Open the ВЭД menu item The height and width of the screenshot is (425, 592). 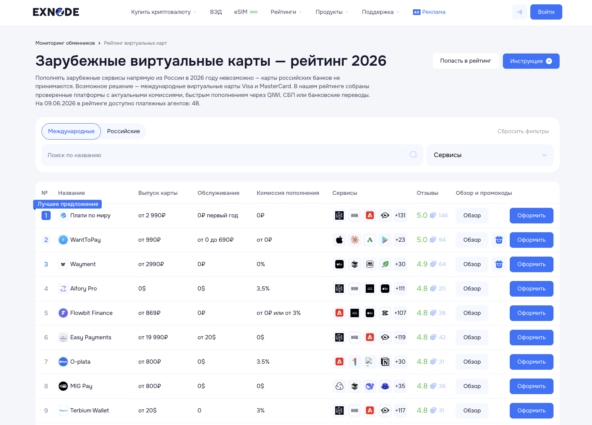click(216, 12)
